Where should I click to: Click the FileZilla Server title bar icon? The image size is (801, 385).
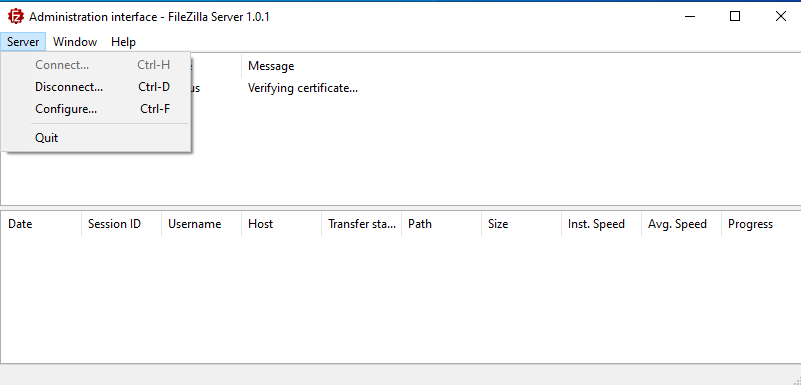pyautogui.click(x=16, y=17)
